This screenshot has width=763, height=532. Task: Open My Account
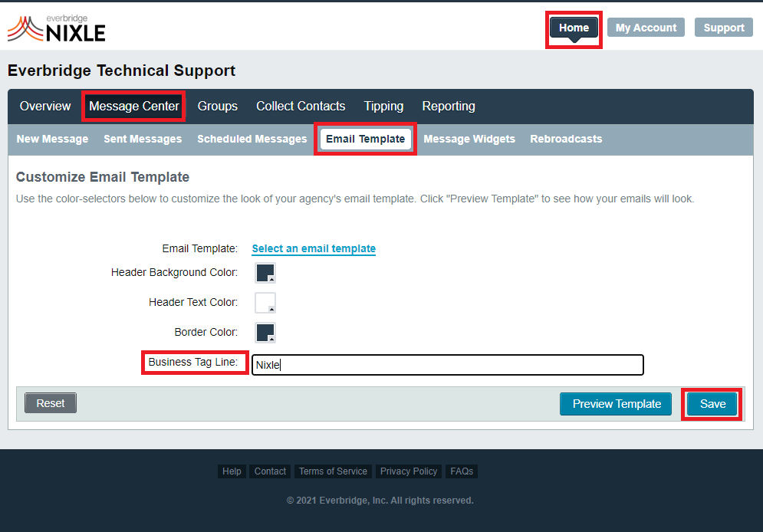pos(646,28)
